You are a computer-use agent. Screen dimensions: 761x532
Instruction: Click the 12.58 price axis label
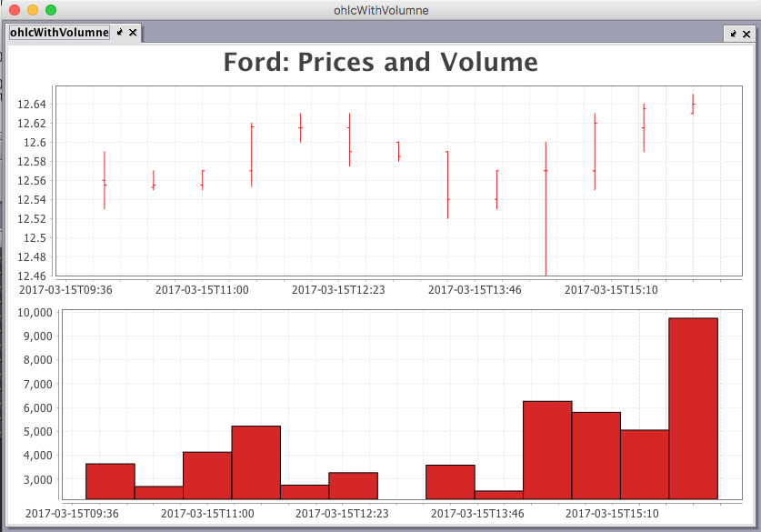tap(32, 162)
